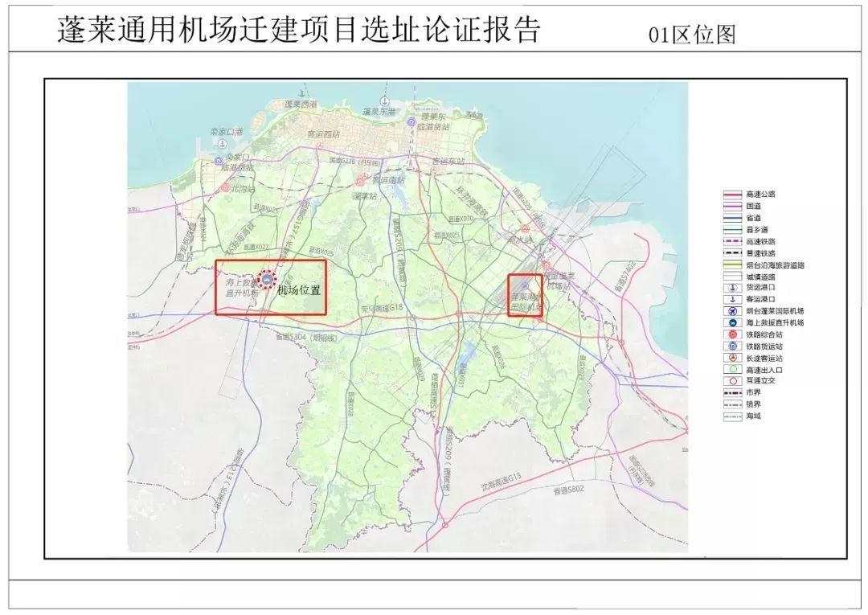Click the 蓬莱东临港货站 purple freight icon

(x=411, y=122)
